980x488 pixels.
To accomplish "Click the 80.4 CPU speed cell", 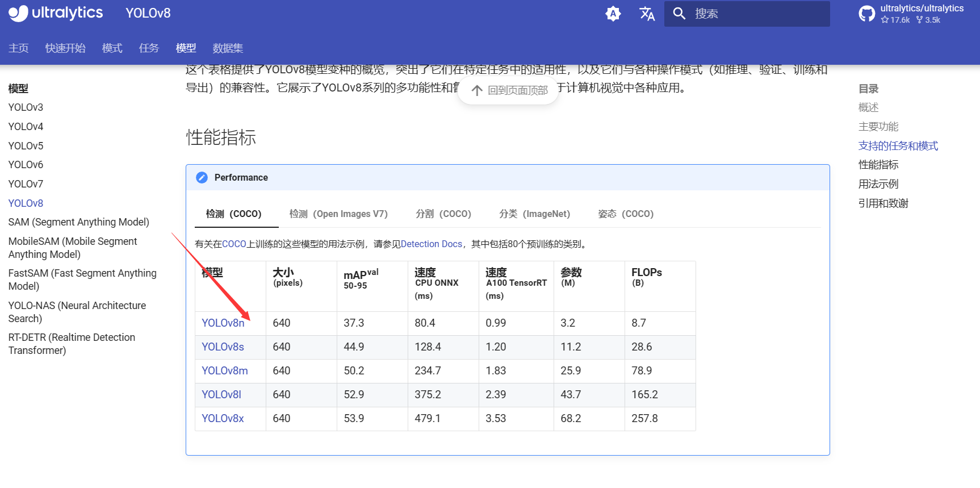I will click(443, 323).
